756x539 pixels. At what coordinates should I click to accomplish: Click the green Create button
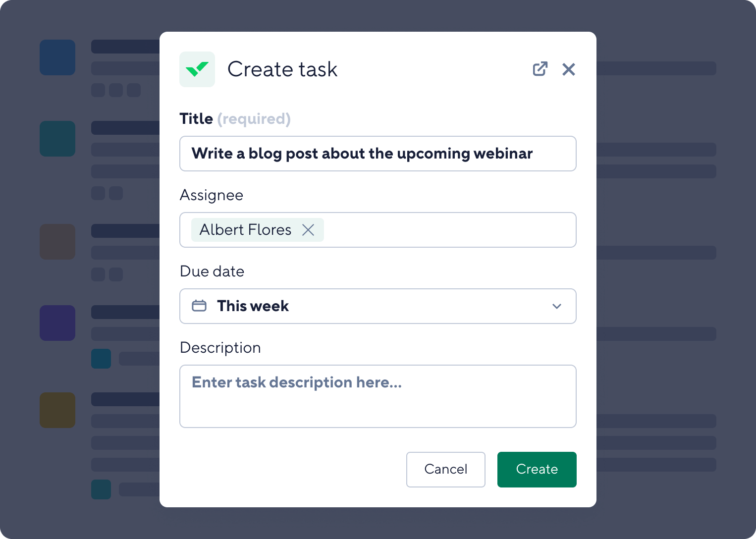click(x=537, y=470)
